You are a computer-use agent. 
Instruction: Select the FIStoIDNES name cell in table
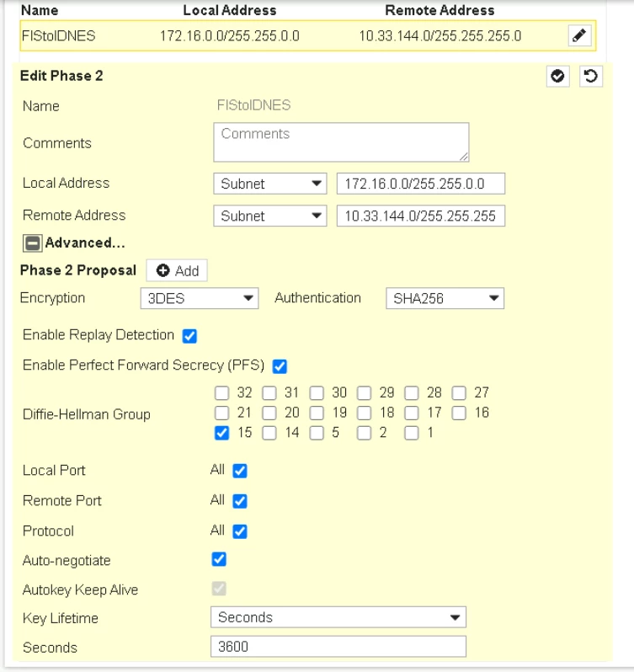pyautogui.click(x=59, y=36)
